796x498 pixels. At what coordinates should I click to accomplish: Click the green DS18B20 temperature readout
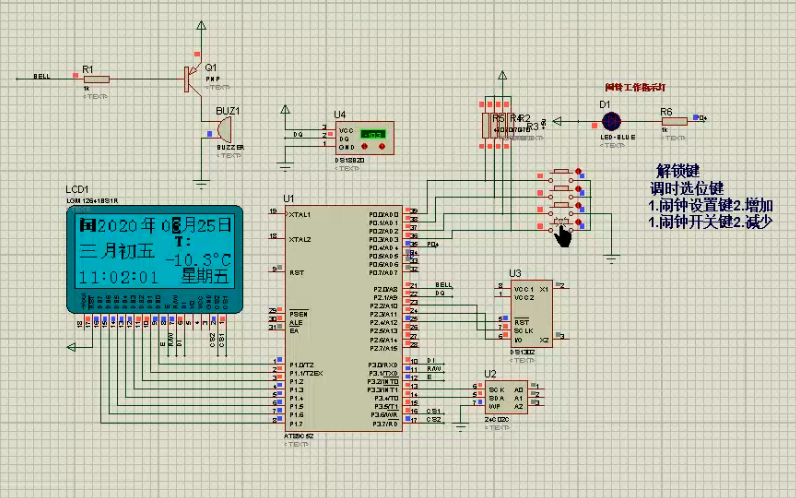pos(373,134)
